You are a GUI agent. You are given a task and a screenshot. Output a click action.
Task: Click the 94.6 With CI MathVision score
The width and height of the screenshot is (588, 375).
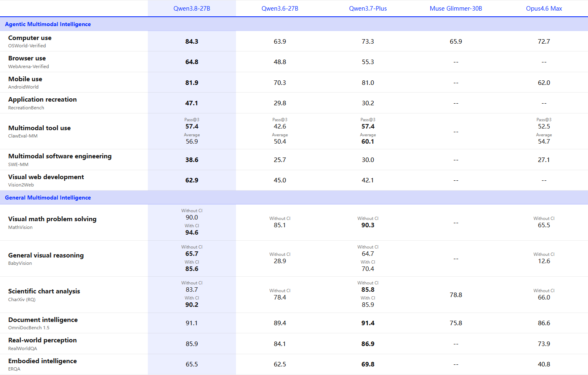point(192,233)
